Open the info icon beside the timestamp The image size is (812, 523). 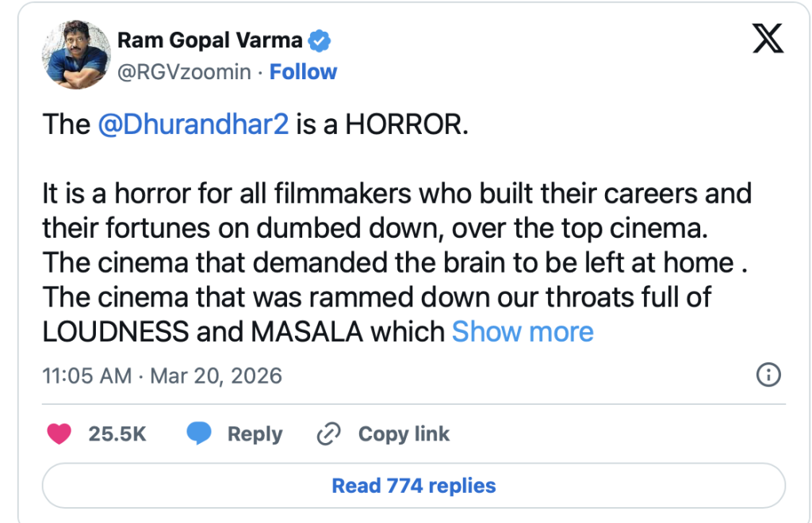[x=769, y=375]
